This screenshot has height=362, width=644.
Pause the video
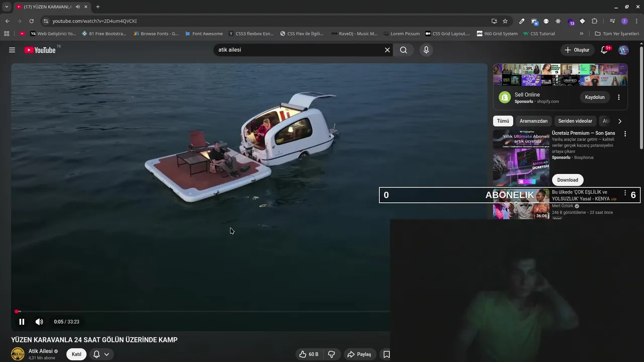(x=22, y=322)
